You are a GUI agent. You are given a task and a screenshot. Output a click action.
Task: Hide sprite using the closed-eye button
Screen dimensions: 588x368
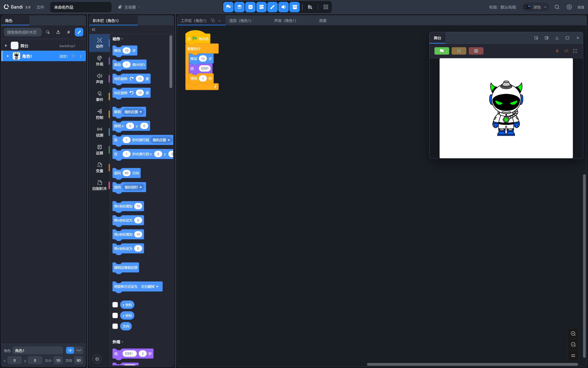point(79,351)
